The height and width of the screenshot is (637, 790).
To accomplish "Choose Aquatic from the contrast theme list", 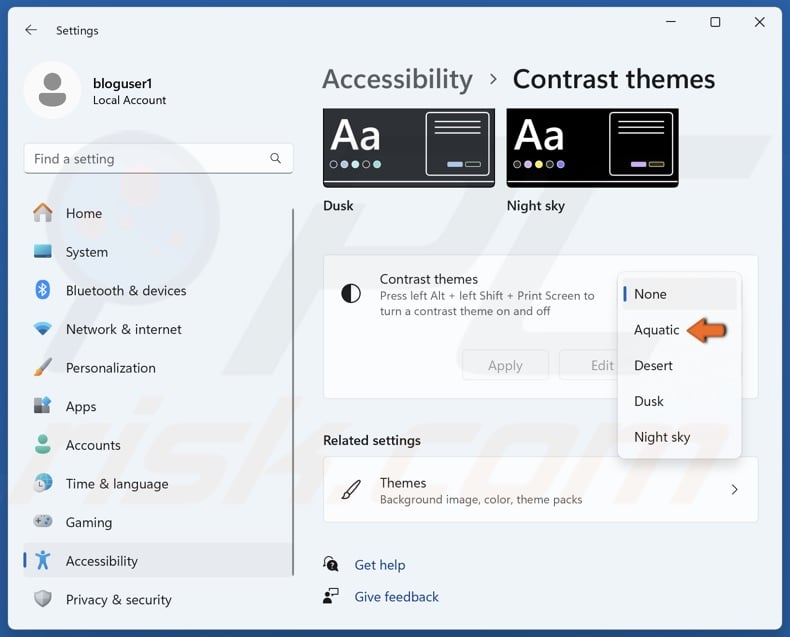I will (x=656, y=330).
